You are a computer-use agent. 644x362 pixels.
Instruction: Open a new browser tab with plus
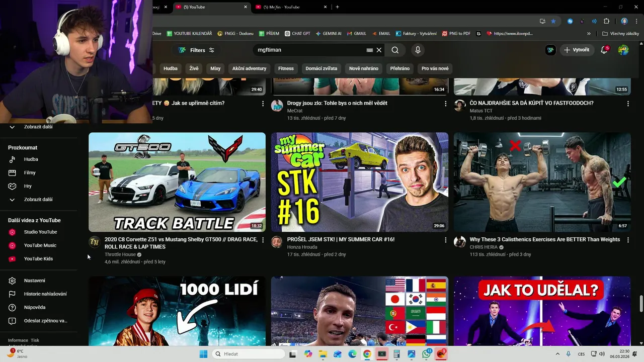pyautogui.click(x=337, y=7)
